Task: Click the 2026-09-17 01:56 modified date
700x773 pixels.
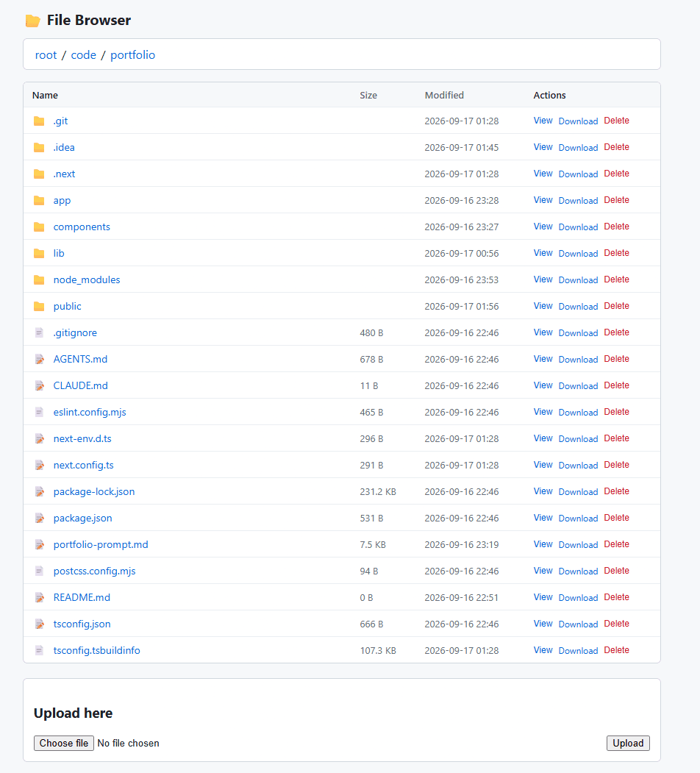Action: click(462, 307)
